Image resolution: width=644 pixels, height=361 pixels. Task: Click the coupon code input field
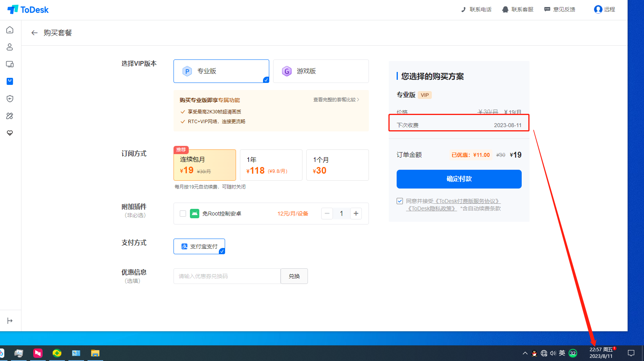[x=227, y=276]
